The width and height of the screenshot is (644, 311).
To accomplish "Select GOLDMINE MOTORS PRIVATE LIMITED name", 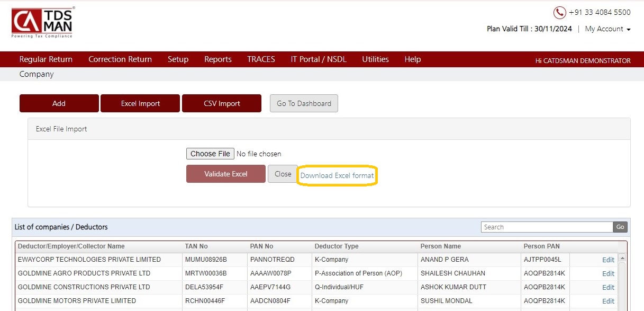I will pos(77,301).
